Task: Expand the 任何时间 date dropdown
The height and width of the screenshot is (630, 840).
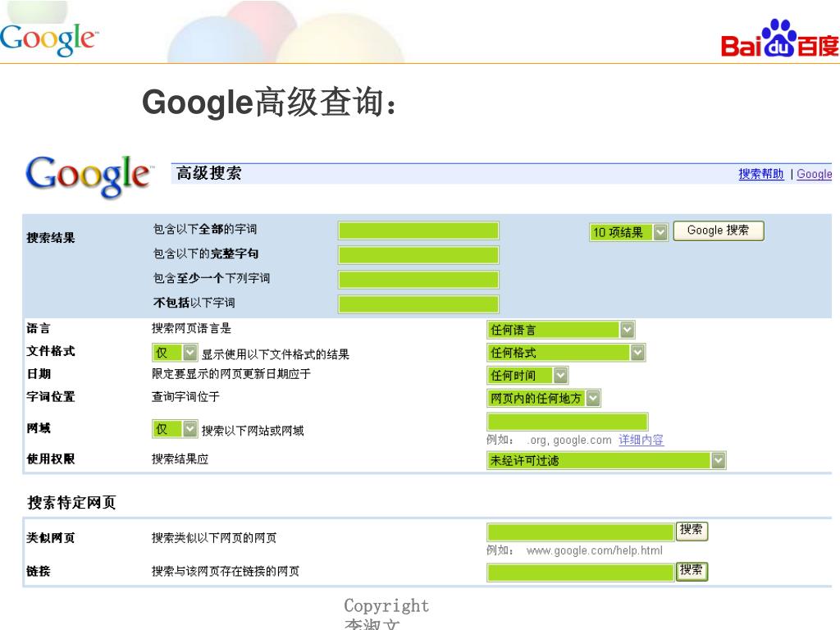Action: click(527, 375)
